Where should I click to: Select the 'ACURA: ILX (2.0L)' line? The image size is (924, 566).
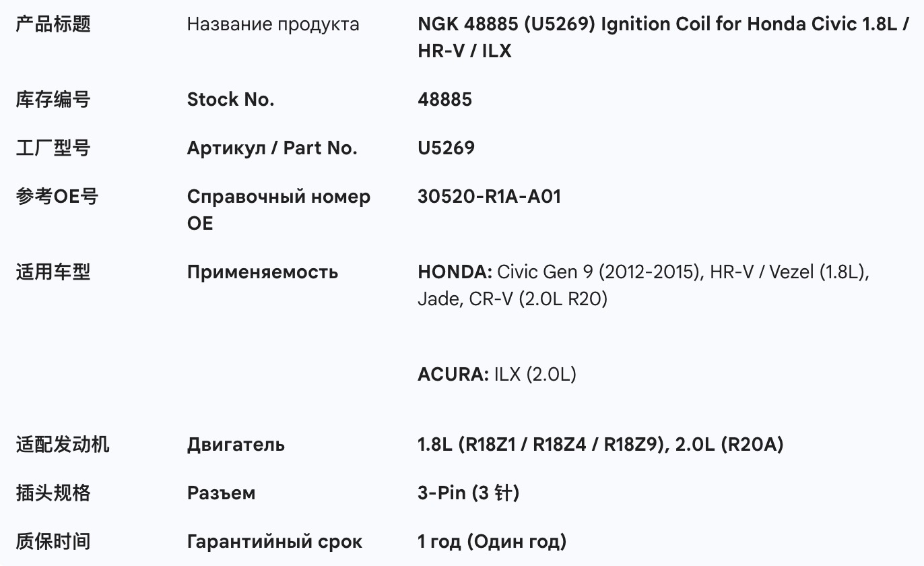[x=497, y=375]
